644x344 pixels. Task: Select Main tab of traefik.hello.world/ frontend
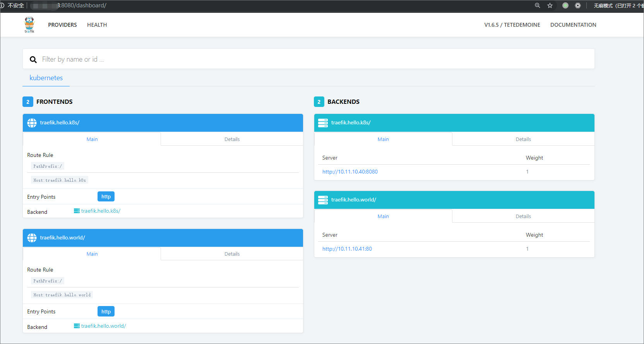pyautogui.click(x=92, y=254)
